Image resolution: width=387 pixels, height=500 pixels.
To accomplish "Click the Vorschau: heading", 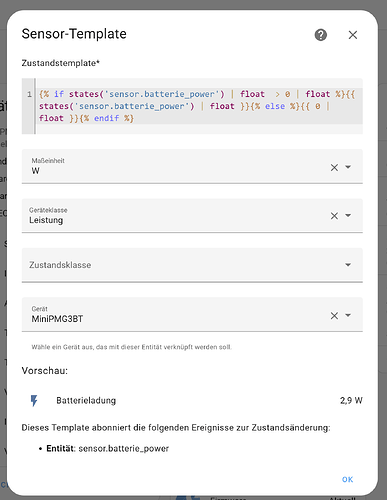I will tap(45, 371).
